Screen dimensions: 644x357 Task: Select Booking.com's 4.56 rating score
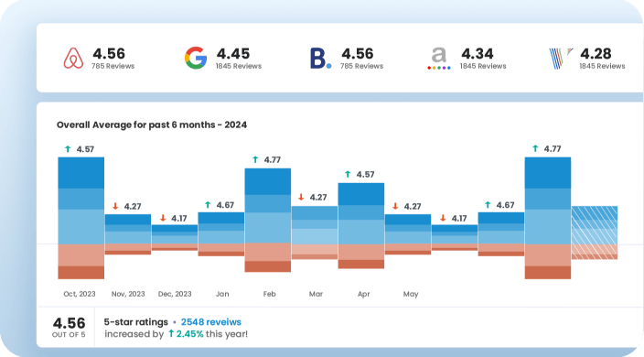pos(358,54)
